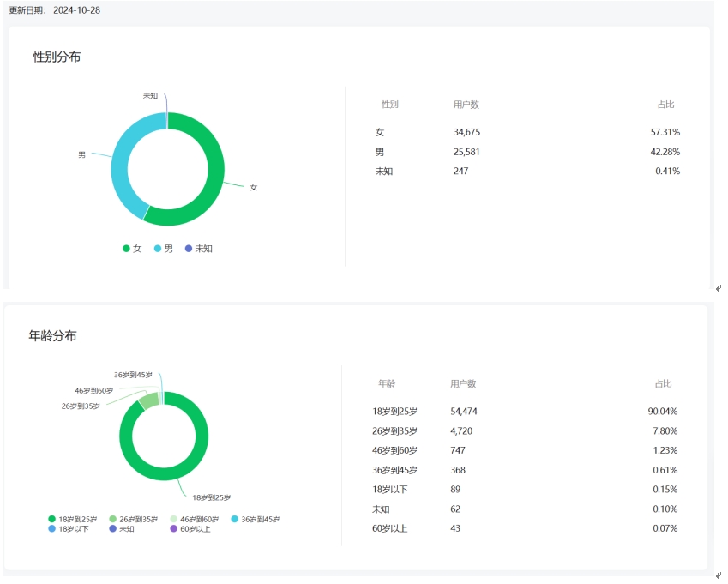Toggle 60岁以上 in the age legend

click(x=190, y=529)
